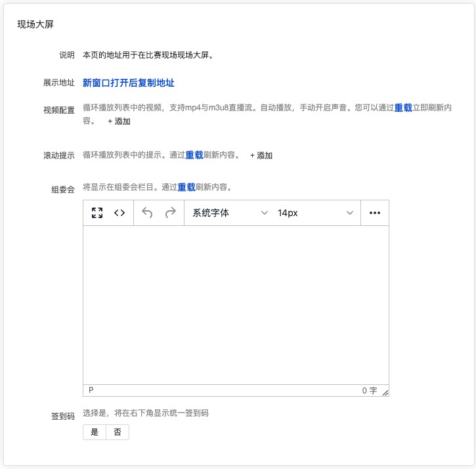Select 是 for the 签到码 option
This screenshot has width=476, height=469.
95,432
